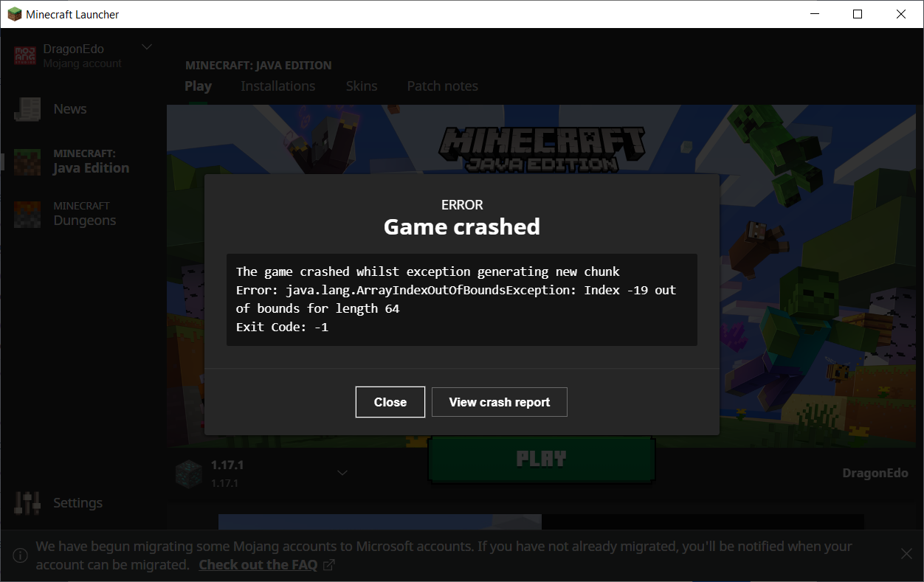924x582 pixels.
Task: Expand the DragonEdo account dropdown chevron
Action: tap(147, 47)
